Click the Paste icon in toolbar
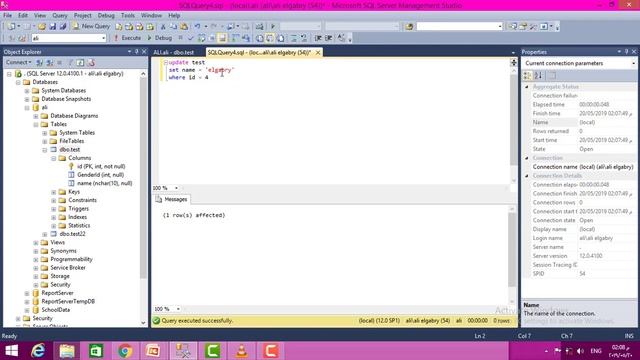 coord(184,26)
